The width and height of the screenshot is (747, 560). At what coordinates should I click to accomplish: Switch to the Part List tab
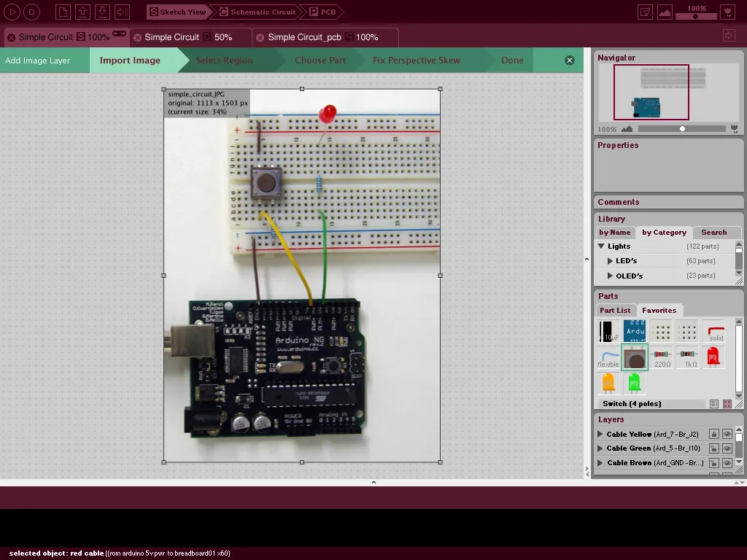click(614, 311)
